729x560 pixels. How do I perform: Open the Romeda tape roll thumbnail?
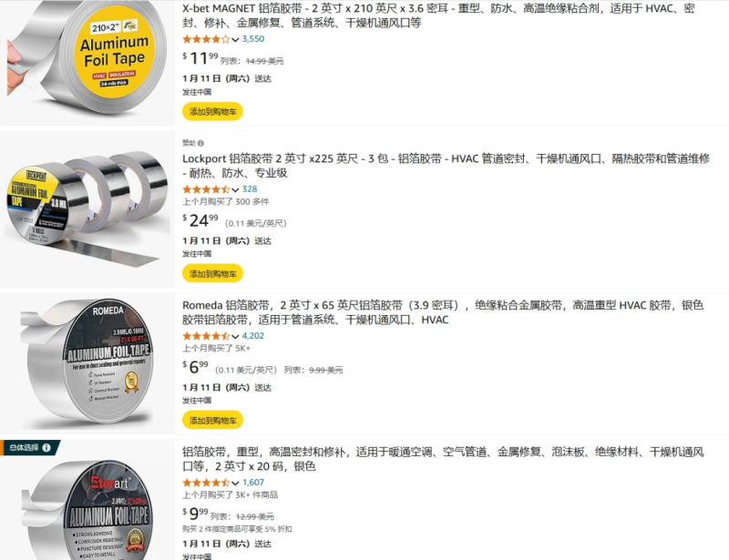pos(87,363)
